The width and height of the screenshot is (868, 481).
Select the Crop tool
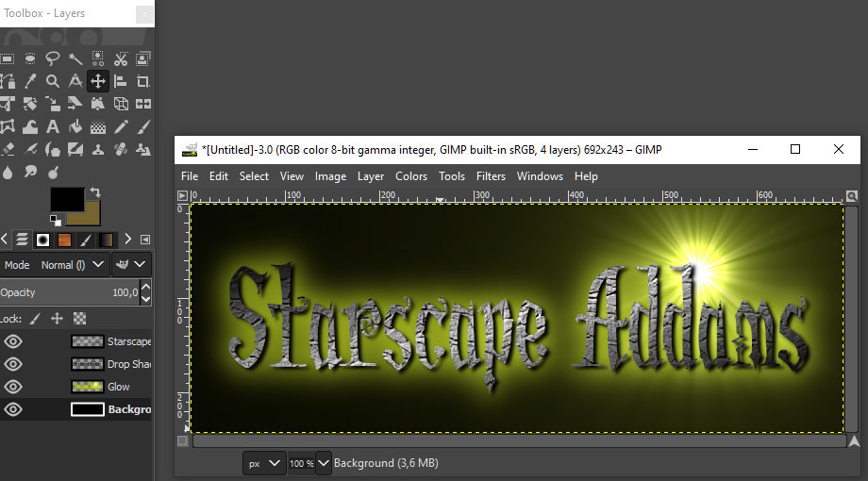(x=143, y=81)
